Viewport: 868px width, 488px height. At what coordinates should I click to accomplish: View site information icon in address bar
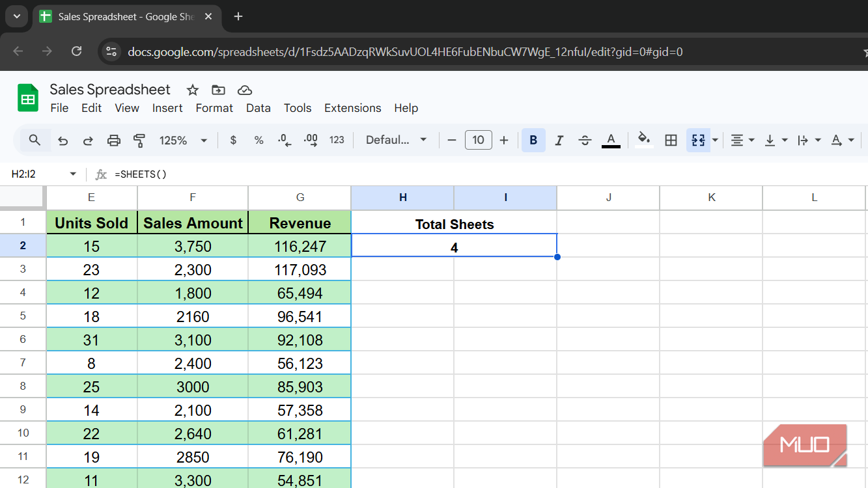coord(111,51)
